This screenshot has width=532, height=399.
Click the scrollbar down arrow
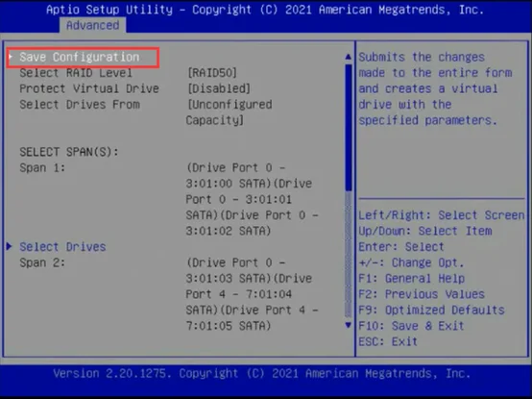tap(349, 325)
